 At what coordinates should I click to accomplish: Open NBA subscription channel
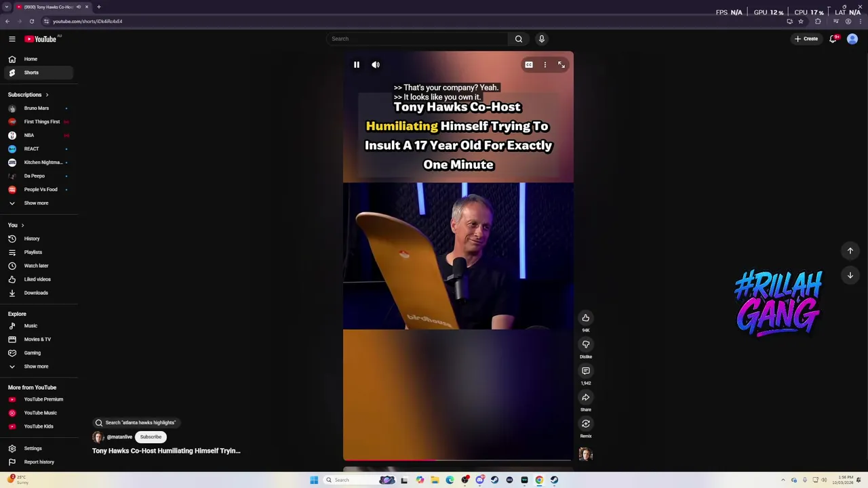click(39, 136)
